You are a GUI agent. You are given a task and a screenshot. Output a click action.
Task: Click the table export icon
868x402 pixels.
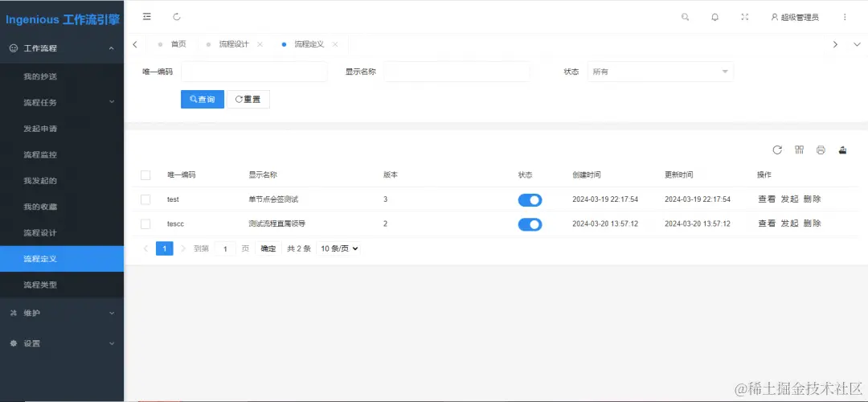click(x=842, y=150)
